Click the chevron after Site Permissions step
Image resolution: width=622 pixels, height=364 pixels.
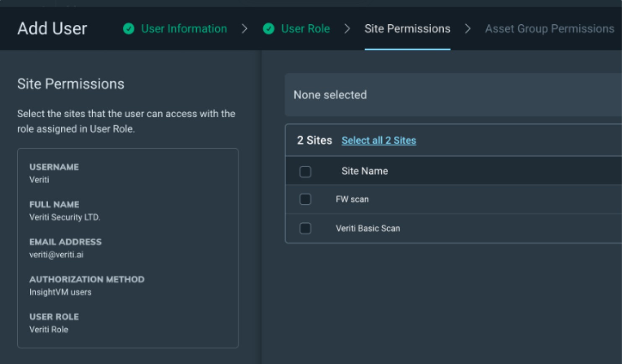click(x=468, y=29)
